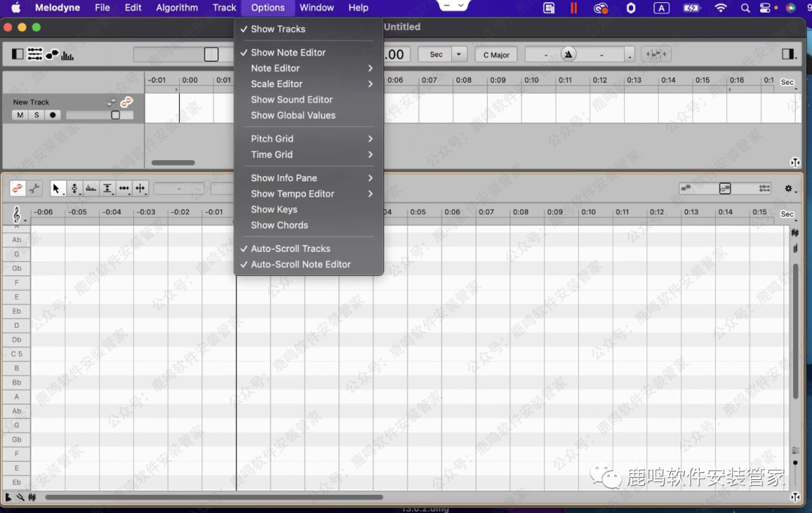Switch to Note Assignment wrench mode
This screenshot has width=812, height=513.
35,189
